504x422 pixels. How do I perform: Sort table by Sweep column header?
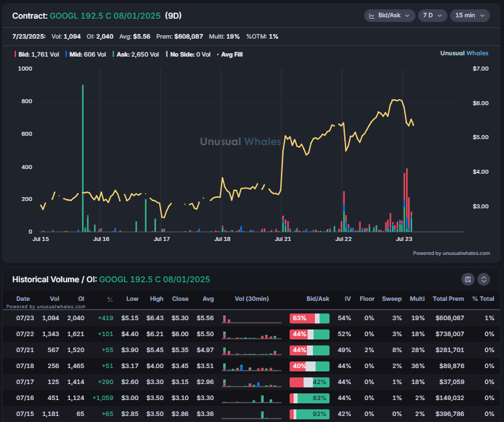pyautogui.click(x=391, y=299)
